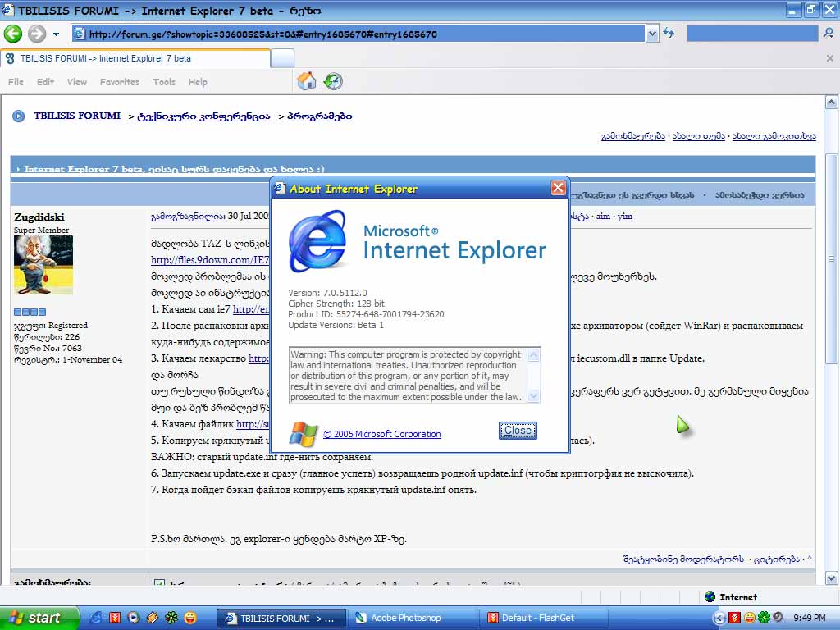Image resolution: width=840 pixels, height=630 pixels.
Task: Follow the TBILISIS FORUMI breadcrumb link
Action: [77, 116]
